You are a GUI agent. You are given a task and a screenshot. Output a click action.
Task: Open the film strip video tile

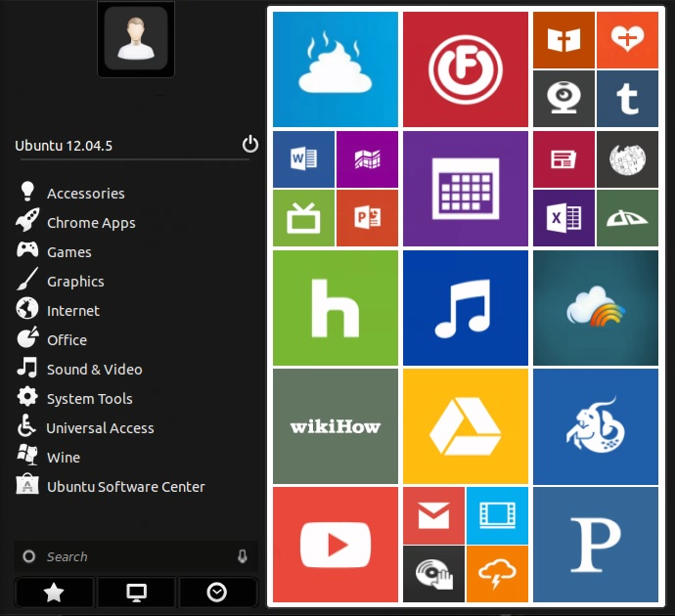pyautogui.click(x=497, y=515)
